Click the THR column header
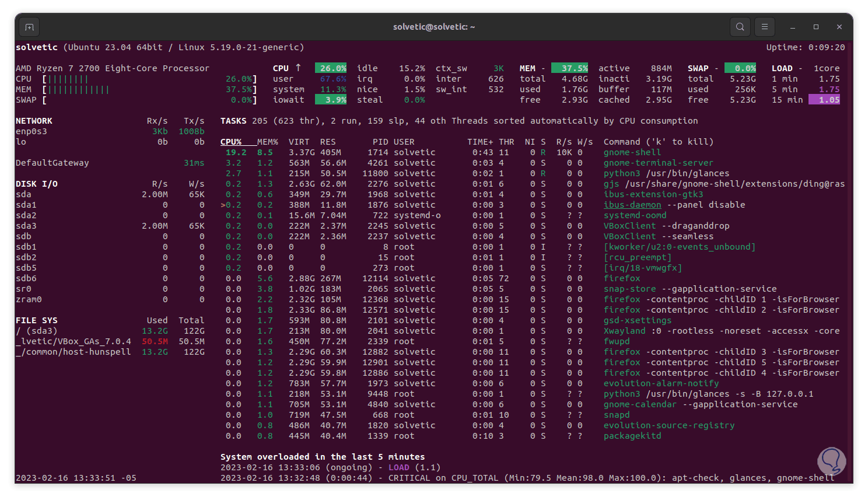The width and height of the screenshot is (868, 500). click(506, 142)
